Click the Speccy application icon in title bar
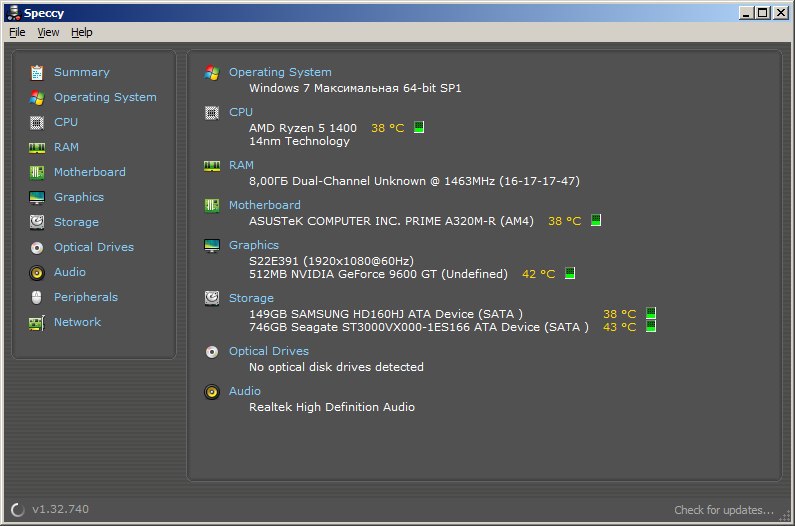This screenshot has height=526, width=795. tap(14, 13)
